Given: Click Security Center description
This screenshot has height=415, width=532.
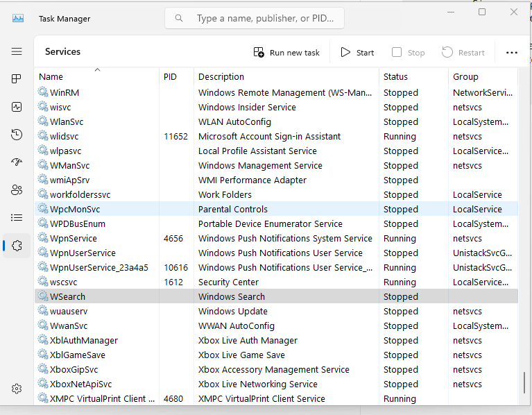Looking at the screenshot, I should pyautogui.click(x=228, y=282).
